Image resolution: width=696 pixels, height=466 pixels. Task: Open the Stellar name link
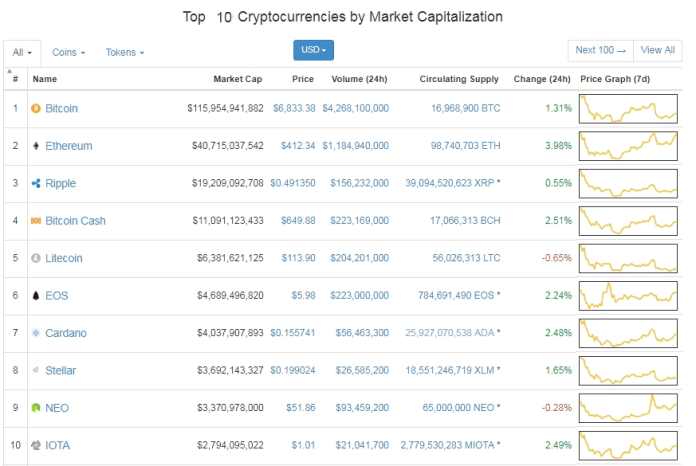coord(60,371)
